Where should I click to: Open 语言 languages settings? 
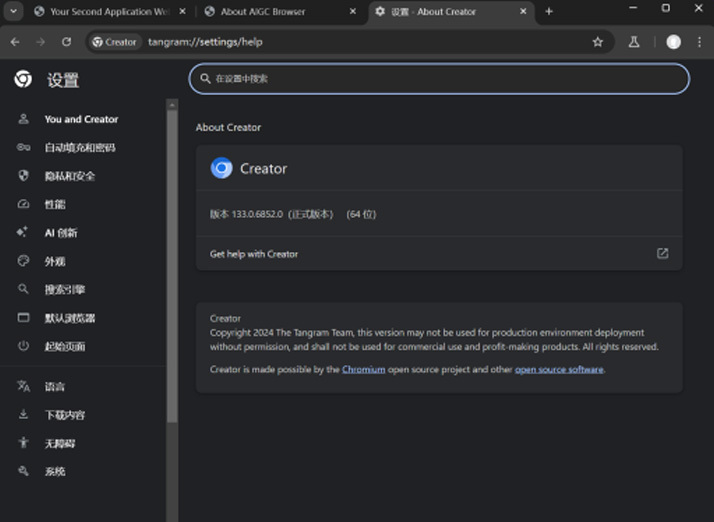55,387
